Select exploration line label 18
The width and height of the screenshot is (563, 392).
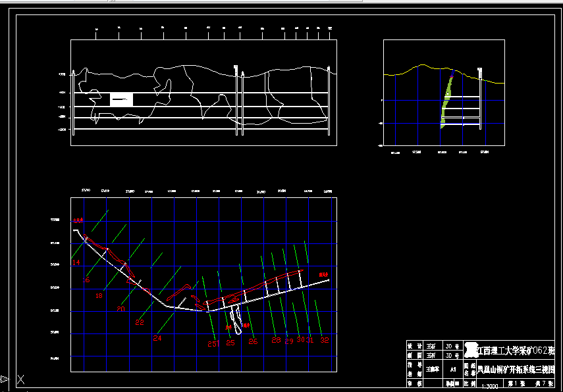(x=99, y=295)
